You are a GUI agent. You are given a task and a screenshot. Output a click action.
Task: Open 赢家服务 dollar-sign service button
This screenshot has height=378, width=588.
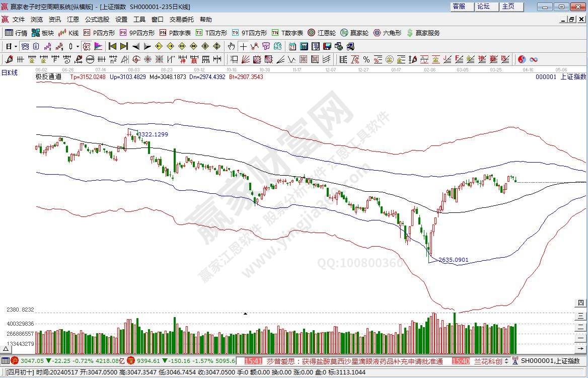tap(423, 33)
